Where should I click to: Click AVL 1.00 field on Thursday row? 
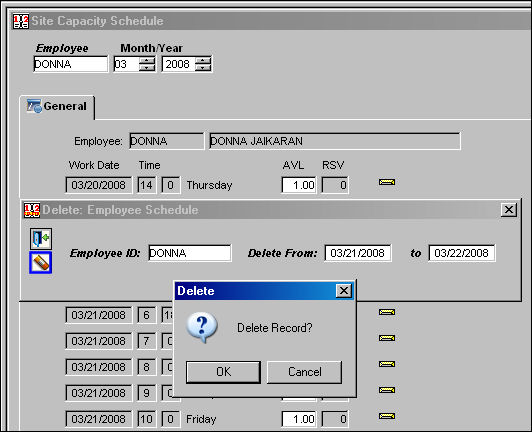(x=299, y=185)
